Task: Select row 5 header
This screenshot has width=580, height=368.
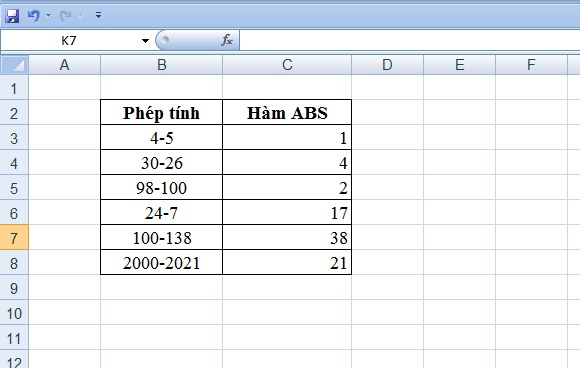Action: (14, 188)
